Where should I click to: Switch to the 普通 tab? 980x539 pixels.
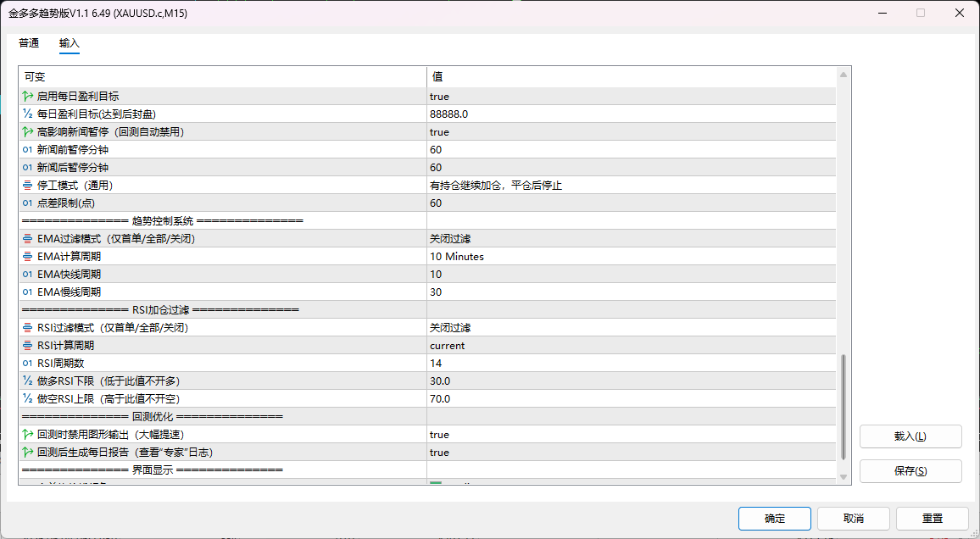coord(29,43)
